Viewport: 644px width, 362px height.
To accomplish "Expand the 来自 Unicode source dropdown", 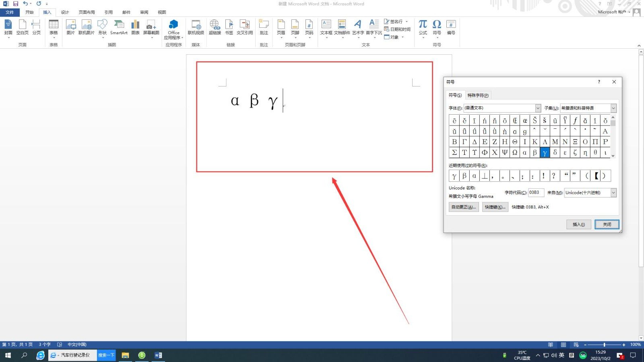I will 613,193.
